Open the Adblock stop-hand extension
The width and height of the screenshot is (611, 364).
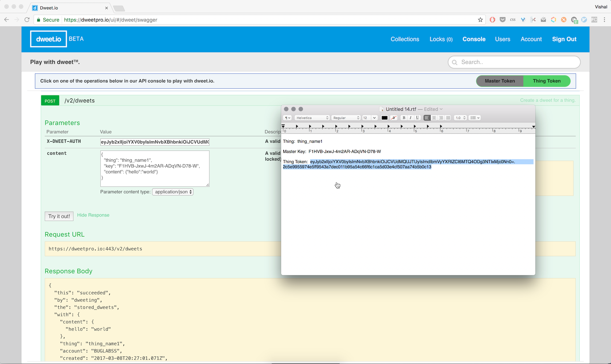click(x=492, y=20)
